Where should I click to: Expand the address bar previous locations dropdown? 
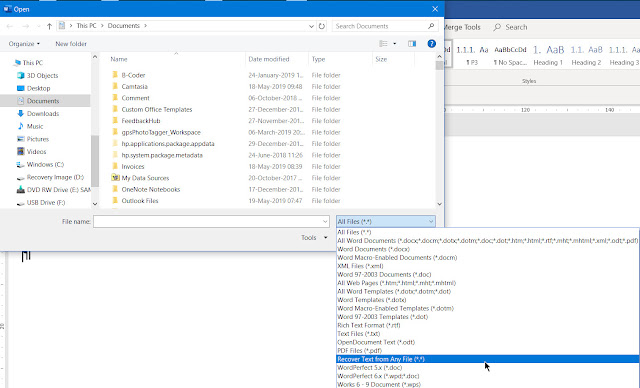pos(311,26)
